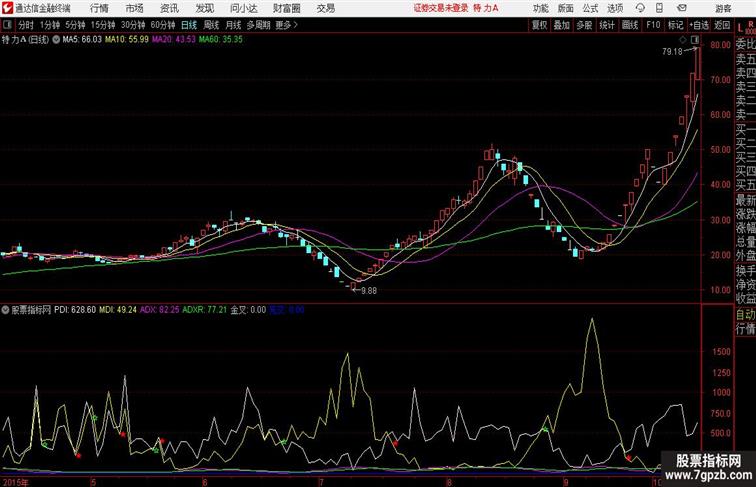Image resolution: width=756 pixels, height=487 pixels.
Task: Click the 79.18 high price label
Action: 672,52
